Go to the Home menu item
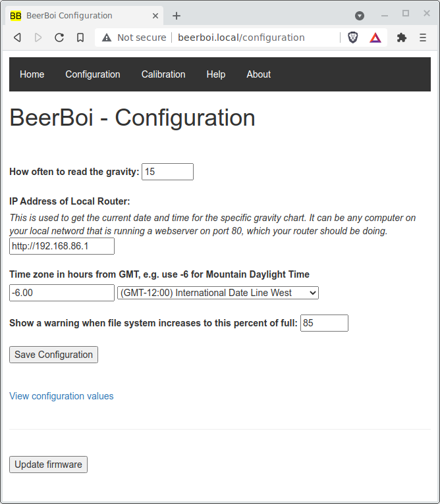 32,74
